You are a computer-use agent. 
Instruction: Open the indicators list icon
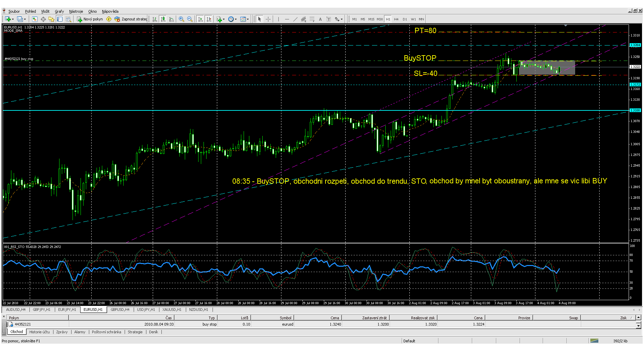(x=219, y=19)
